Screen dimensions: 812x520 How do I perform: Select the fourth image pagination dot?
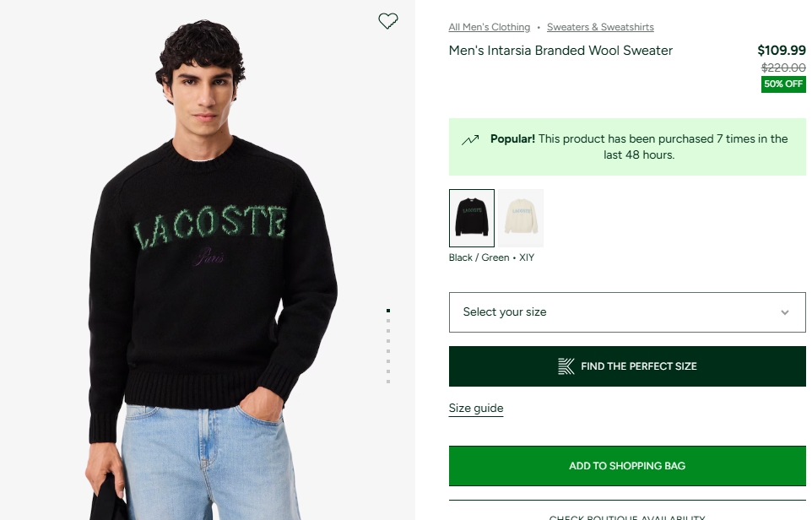(x=388, y=341)
